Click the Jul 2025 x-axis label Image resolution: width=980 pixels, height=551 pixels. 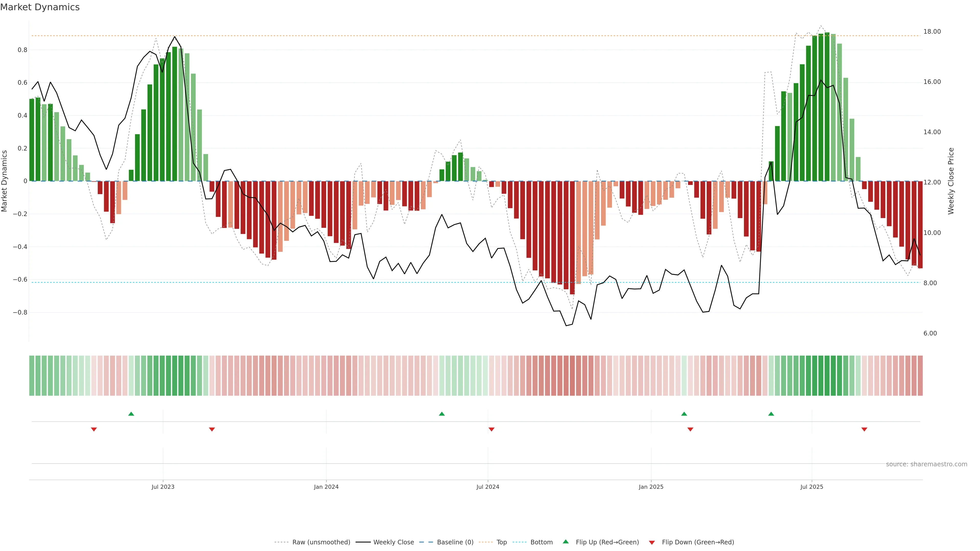(812, 487)
